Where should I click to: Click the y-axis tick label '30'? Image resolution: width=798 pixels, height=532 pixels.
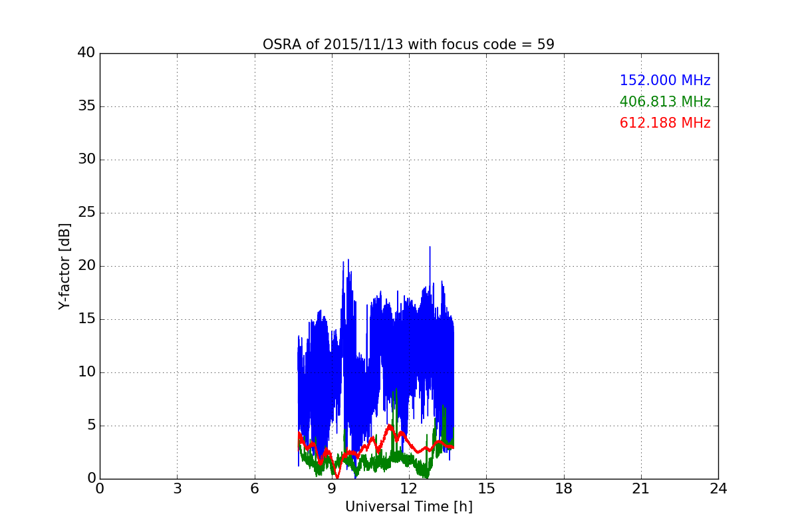pyautogui.click(x=86, y=160)
